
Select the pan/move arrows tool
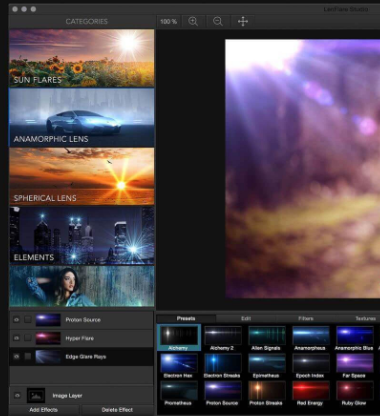click(243, 22)
